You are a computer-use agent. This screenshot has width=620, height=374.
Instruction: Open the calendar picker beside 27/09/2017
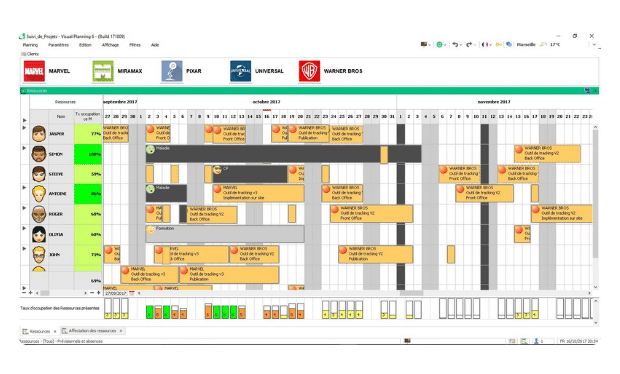(132, 293)
